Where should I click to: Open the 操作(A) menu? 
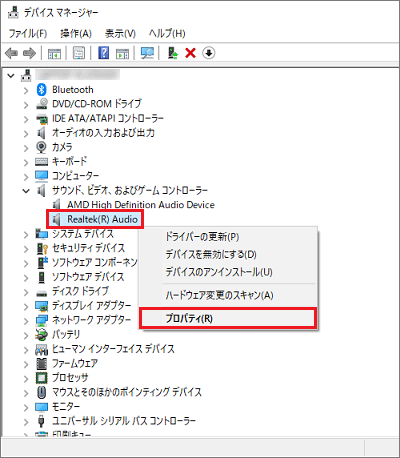tap(76, 33)
